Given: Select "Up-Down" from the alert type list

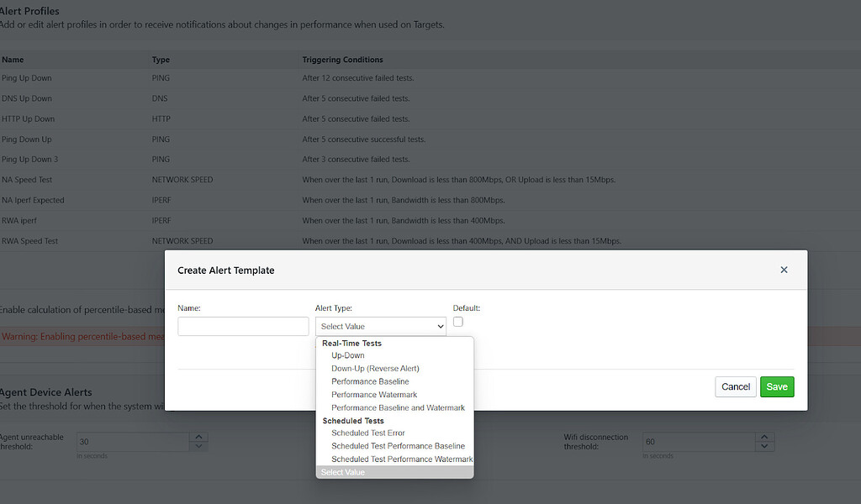Looking at the screenshot, I should pyautogui.click(x=347, y=355).
